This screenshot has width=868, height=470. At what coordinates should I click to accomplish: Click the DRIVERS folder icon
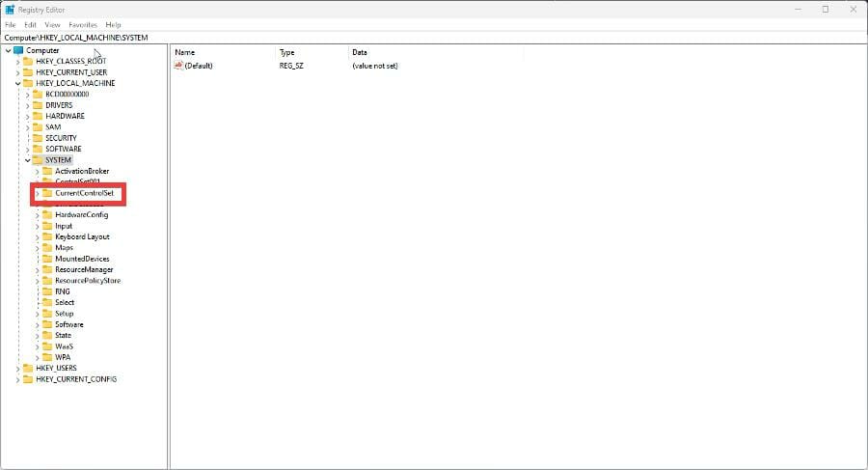pos(38,105)
